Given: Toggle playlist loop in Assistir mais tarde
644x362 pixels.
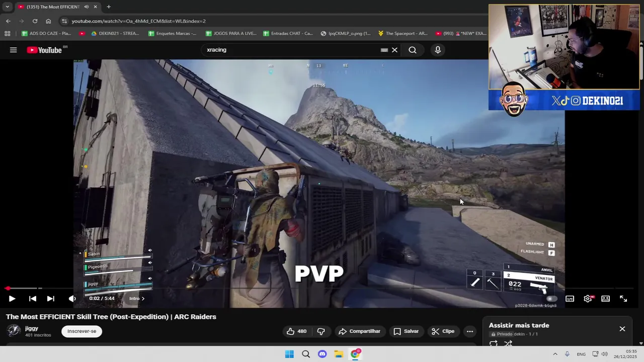Looking at the screenshot, I should click(494, 344).
